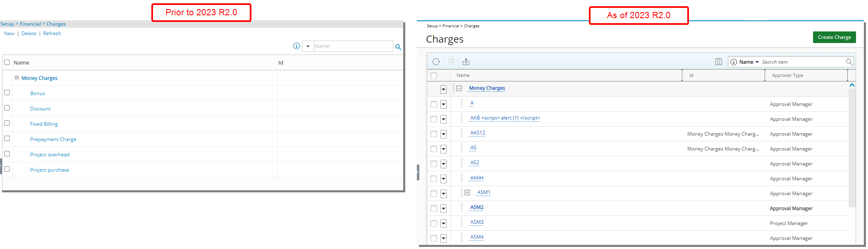Open the row action dropdown for the ASM4 row
This screenshot has width=868, height=249.
[x=443, y=238]
